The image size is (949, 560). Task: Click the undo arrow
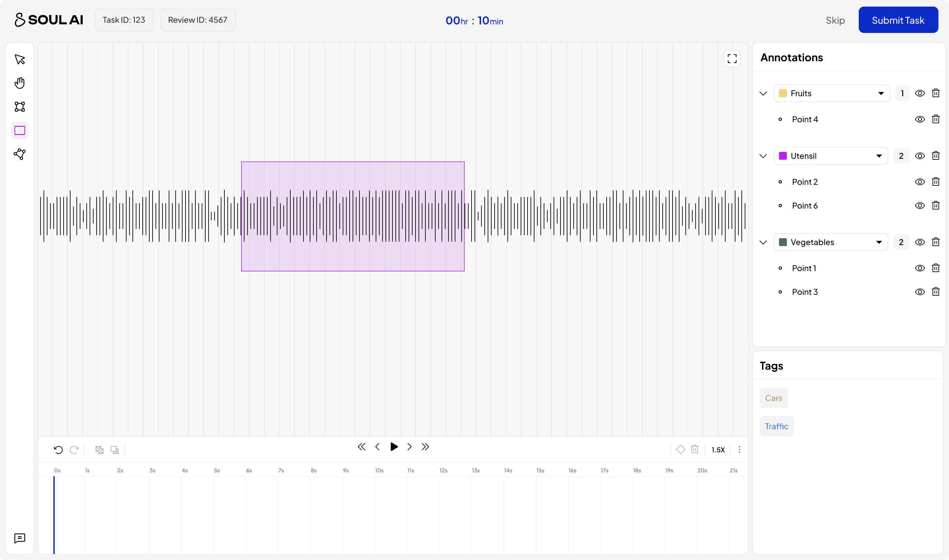pyautogui.click(x=58, y=449)
